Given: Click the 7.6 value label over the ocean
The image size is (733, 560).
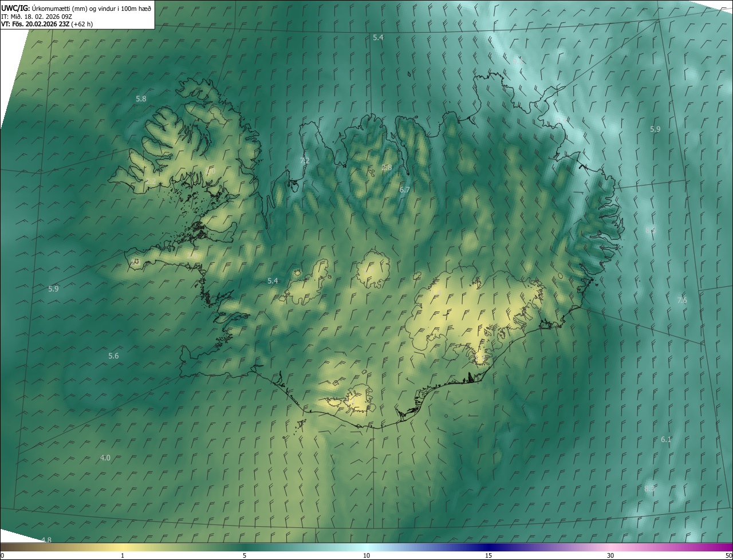Looking at the screenshot, I should coord(682,301).
